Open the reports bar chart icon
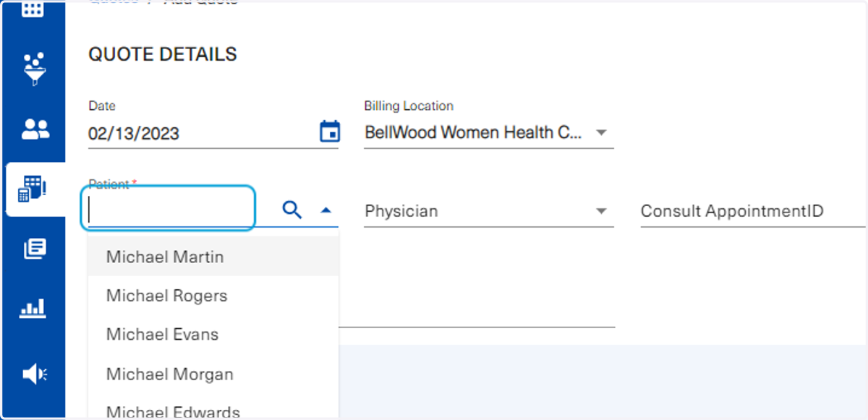This screenshot has height=420, width=868. (34, 309)
